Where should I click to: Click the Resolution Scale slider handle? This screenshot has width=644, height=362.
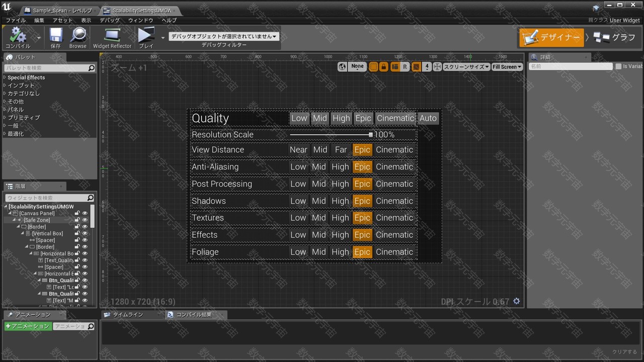pos(371,135)
